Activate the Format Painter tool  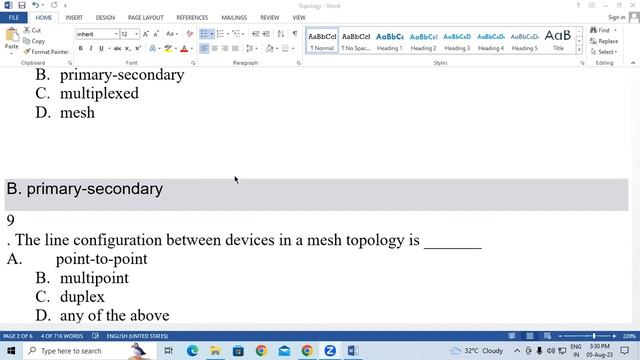[46, 52]
